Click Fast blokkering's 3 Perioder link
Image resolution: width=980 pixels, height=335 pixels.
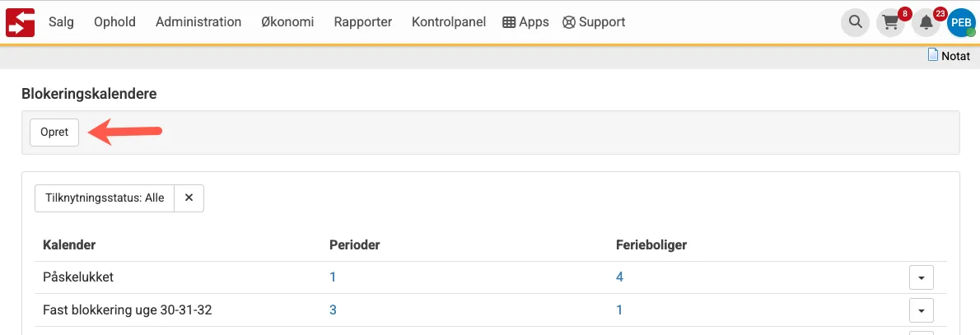pyautogui.click(x=333, y=310)
